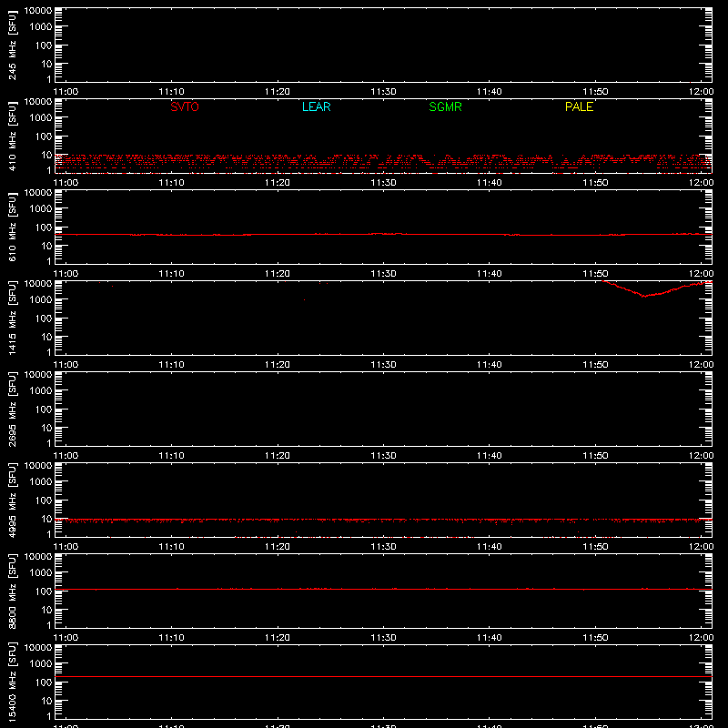Click the 1000 y-tick of 410 MHz panel

41,118
